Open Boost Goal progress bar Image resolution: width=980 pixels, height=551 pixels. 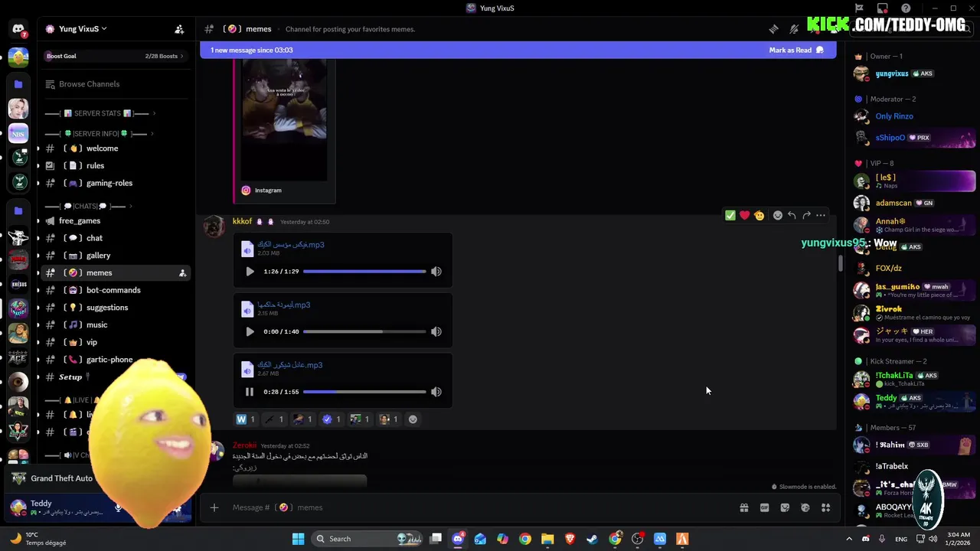point(115,56)
